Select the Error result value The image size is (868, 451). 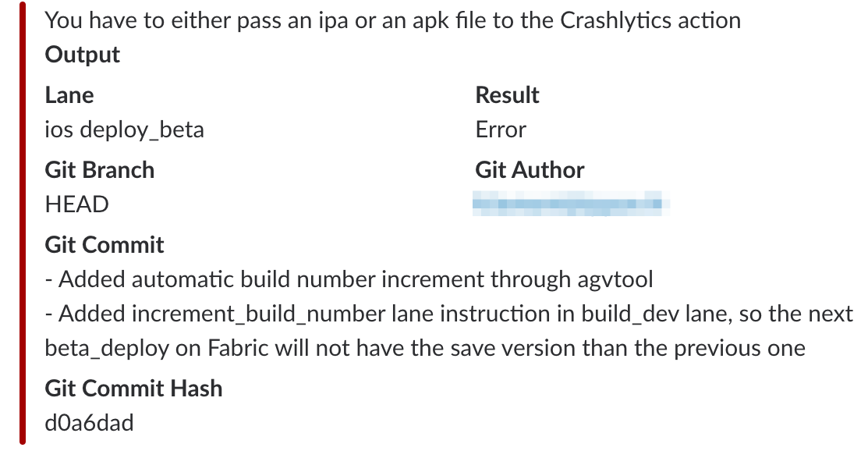(x=501, y=130)
